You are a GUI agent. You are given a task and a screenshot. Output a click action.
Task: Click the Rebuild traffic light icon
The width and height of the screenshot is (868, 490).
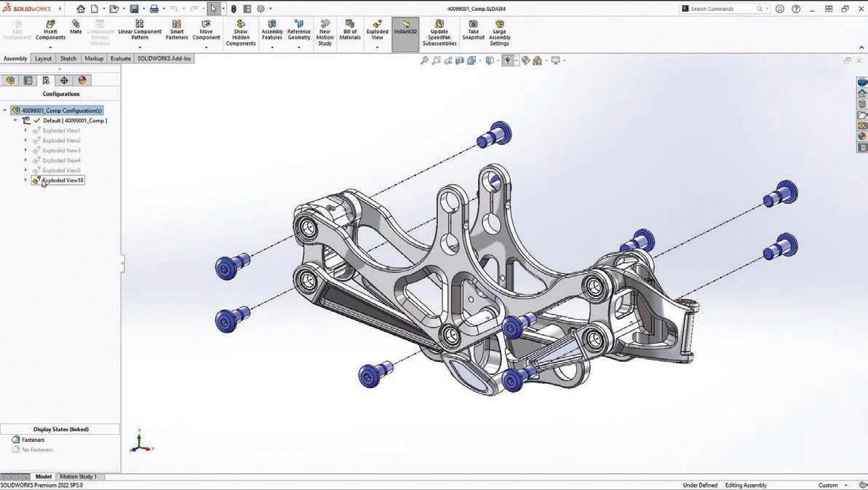pyautogui.click(x=234, y=9)
